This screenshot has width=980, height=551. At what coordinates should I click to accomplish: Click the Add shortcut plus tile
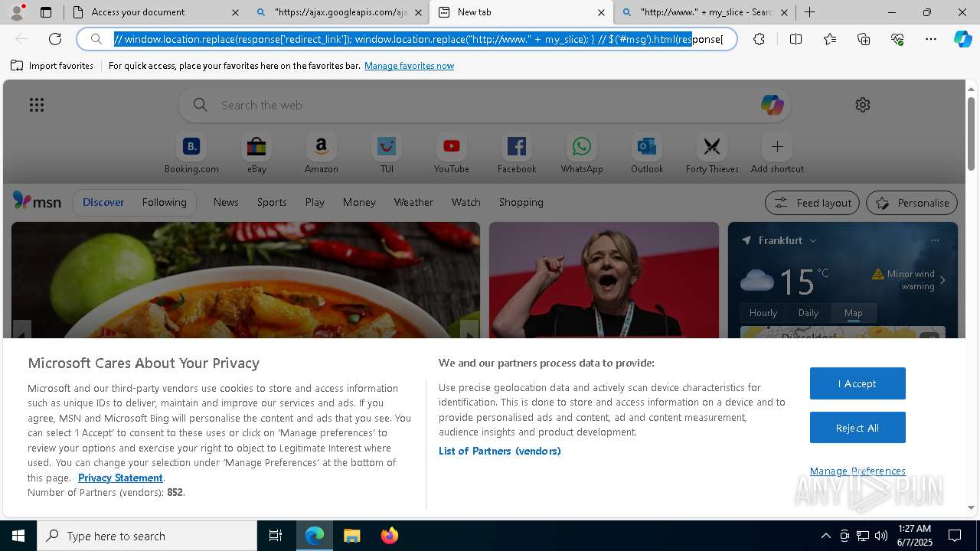(777, 154)
